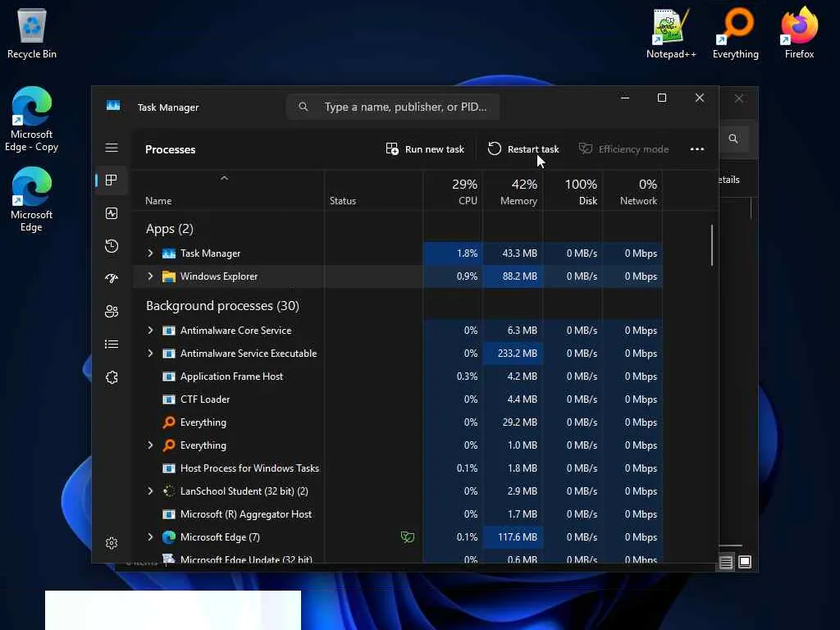Open the Details list sidebar icon
This screenshot has width=840, height=630.
pos(112,344)
